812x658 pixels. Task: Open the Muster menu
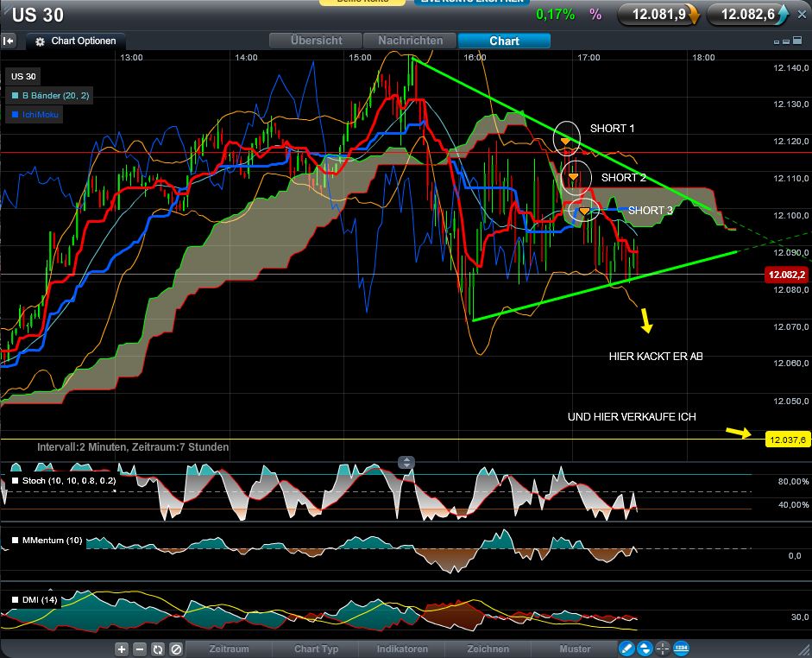point(575,649)
